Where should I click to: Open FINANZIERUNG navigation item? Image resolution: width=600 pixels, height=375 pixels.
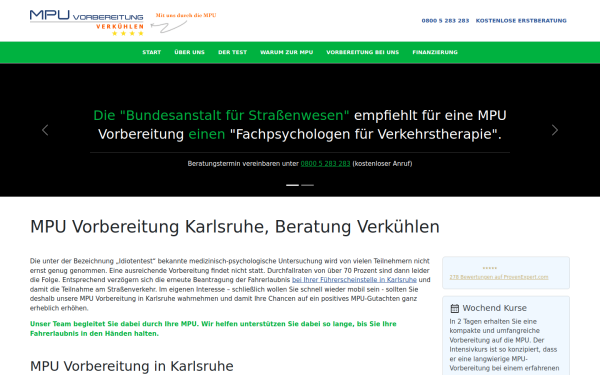coord(435,52)
